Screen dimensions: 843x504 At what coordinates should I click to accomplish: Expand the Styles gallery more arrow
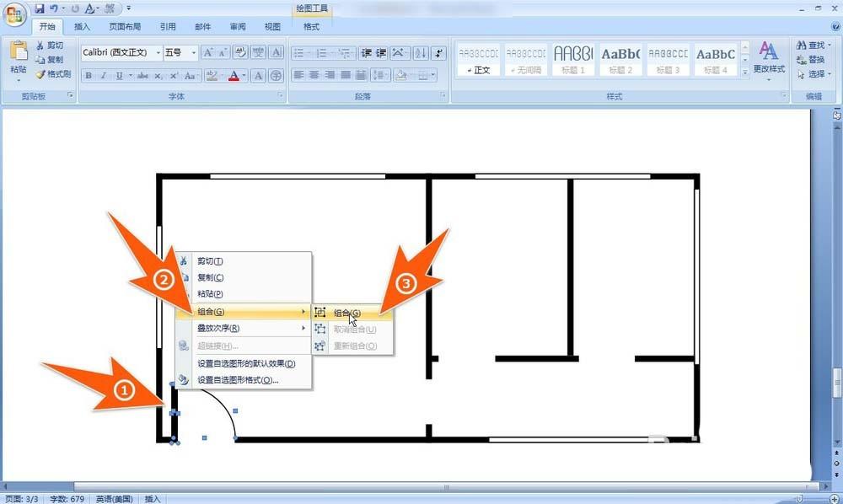point(744,73)
